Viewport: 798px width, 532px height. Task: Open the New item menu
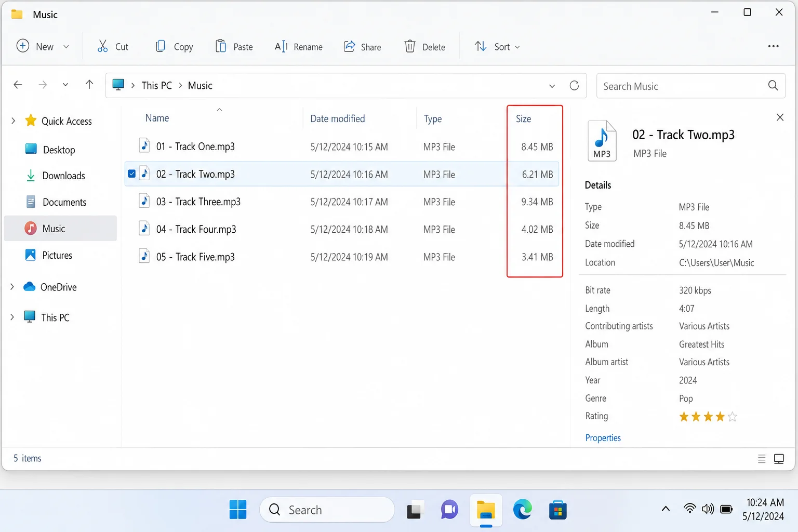43,46
